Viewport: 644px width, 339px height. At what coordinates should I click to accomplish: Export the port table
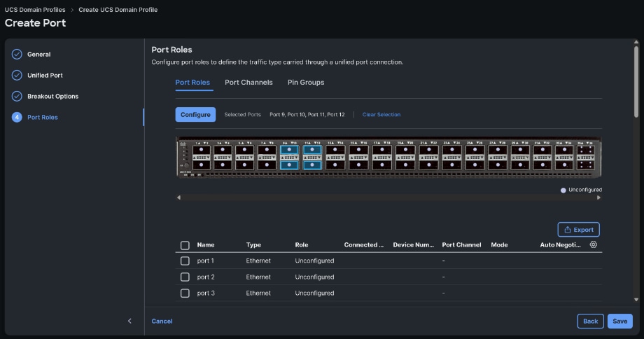(x=578, y=230)
